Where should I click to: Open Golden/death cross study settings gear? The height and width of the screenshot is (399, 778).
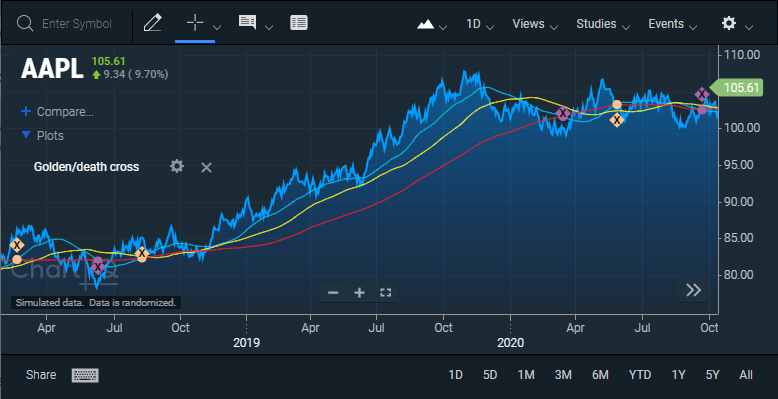[177, 166]
